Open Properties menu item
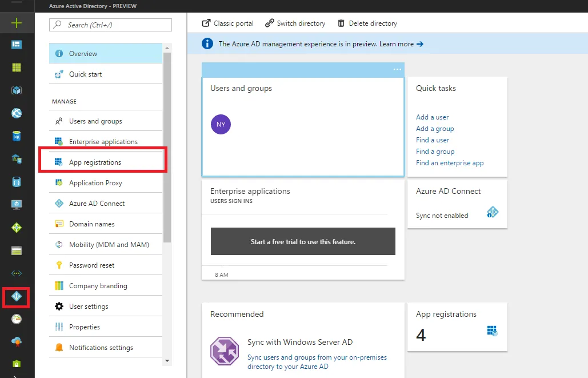Image resolution: width=588 pixels, height=378 pixels. [106, 327]
